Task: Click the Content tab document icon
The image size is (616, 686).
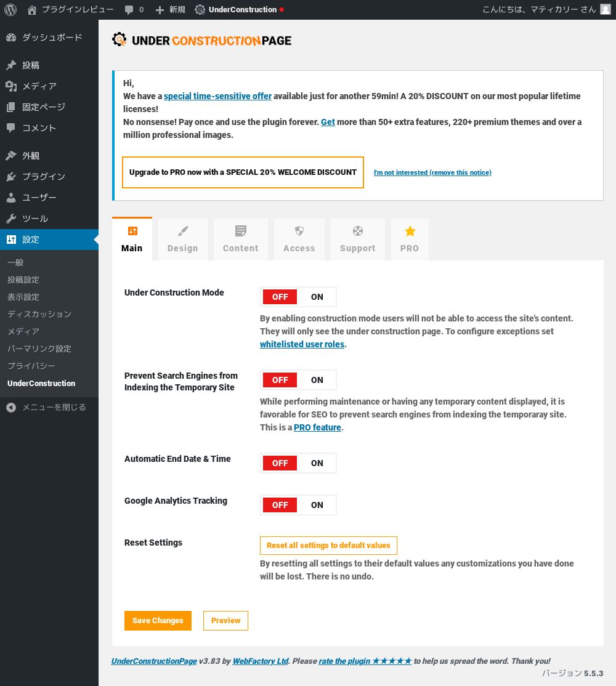Action: pos(241,230)
